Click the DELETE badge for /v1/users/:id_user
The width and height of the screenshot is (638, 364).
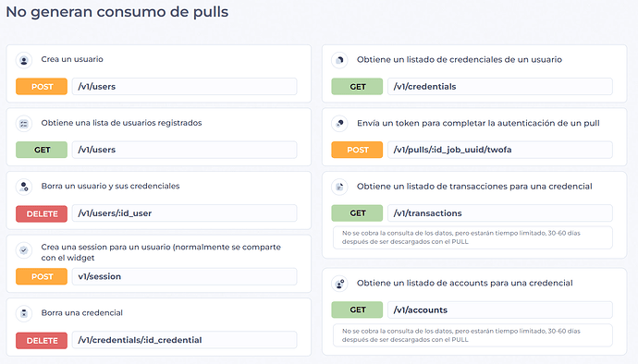42,213
